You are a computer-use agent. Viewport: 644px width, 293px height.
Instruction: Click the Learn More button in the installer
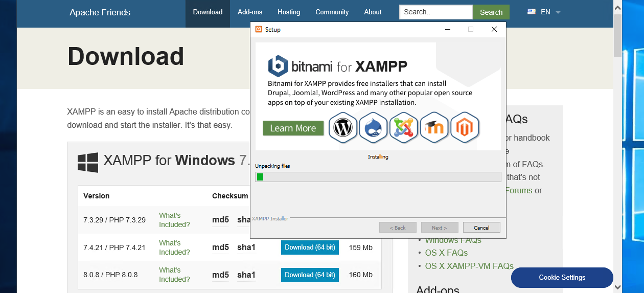pyautogui.click(x=293, y=128)
